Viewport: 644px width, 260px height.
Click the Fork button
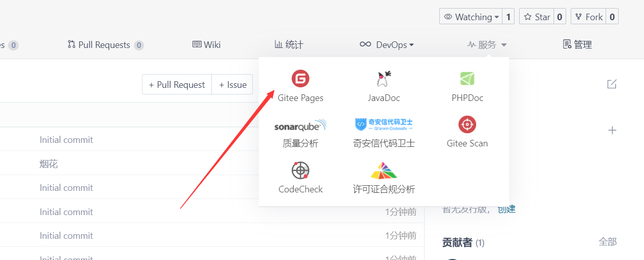click(589, 17)
